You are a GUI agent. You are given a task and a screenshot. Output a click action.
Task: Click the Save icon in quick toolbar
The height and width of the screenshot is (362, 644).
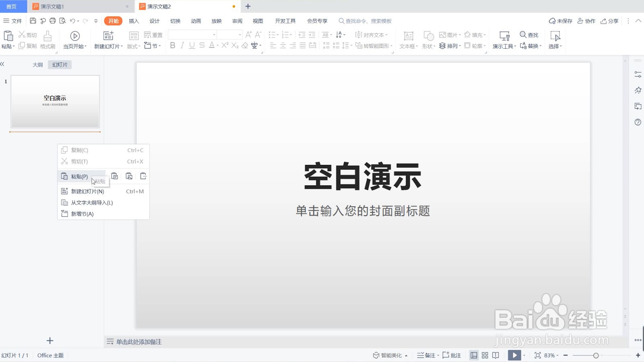click(33, 21)
